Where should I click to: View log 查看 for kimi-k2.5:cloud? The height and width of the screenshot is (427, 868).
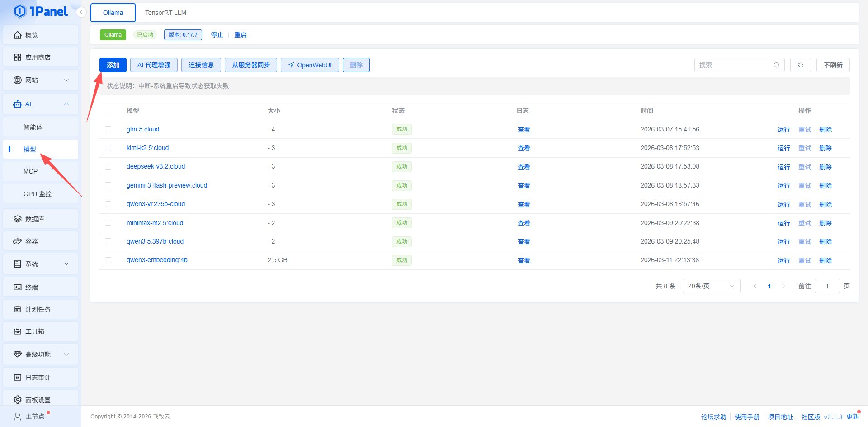[524, 148]
